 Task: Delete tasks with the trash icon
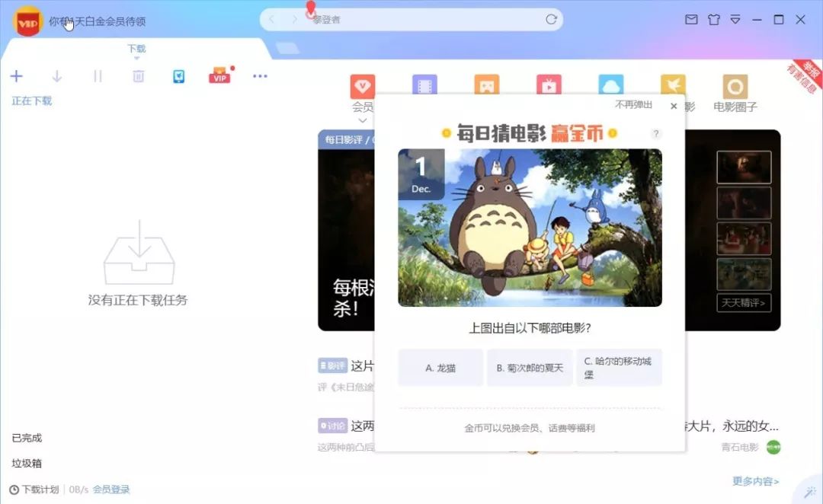(138, 76)
